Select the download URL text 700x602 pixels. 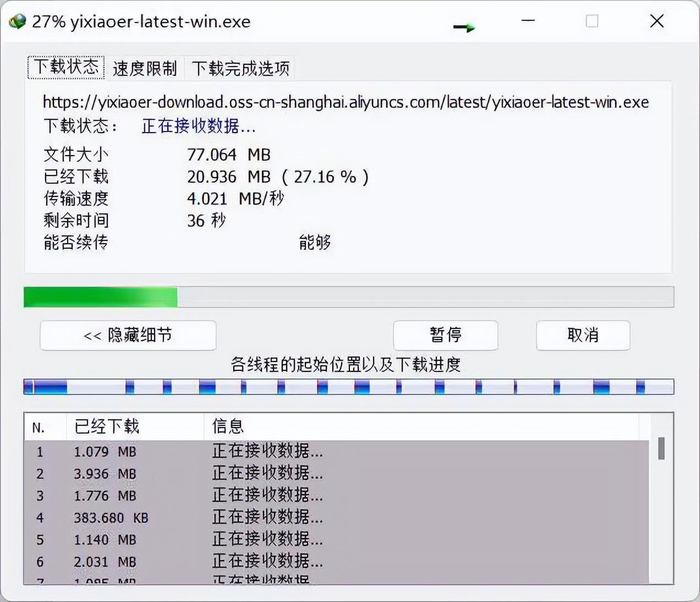346,102
